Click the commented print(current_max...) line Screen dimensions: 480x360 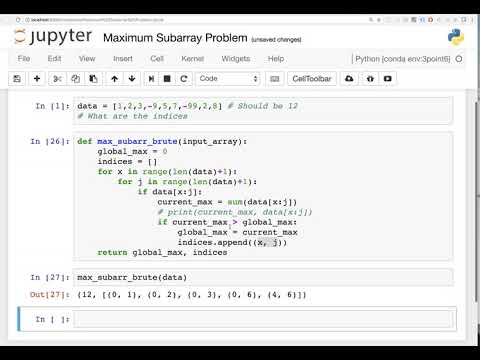(235, 212)
